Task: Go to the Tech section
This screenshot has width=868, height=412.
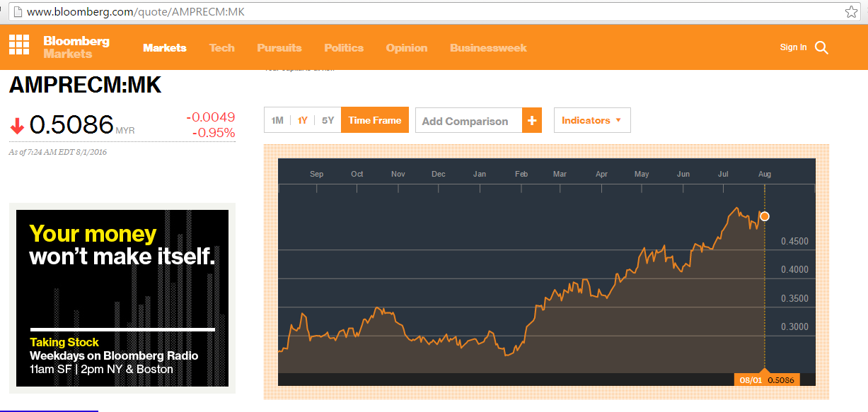Action: tap(222, 48)
